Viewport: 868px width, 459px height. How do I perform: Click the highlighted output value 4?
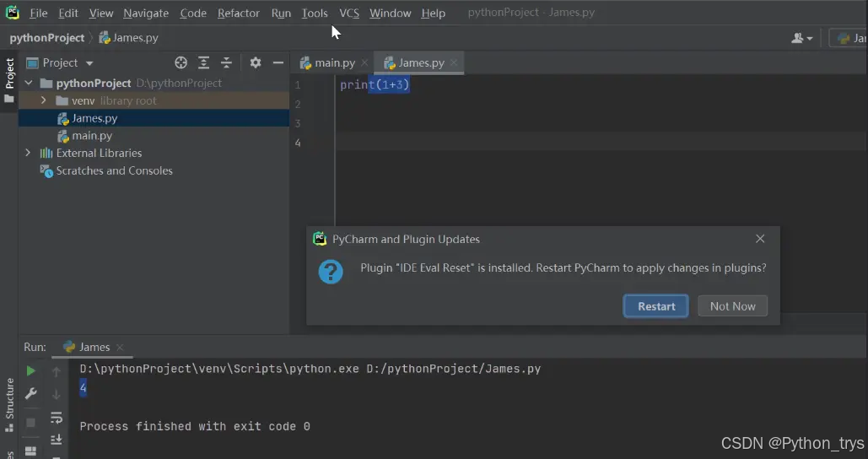coord(83,387)
